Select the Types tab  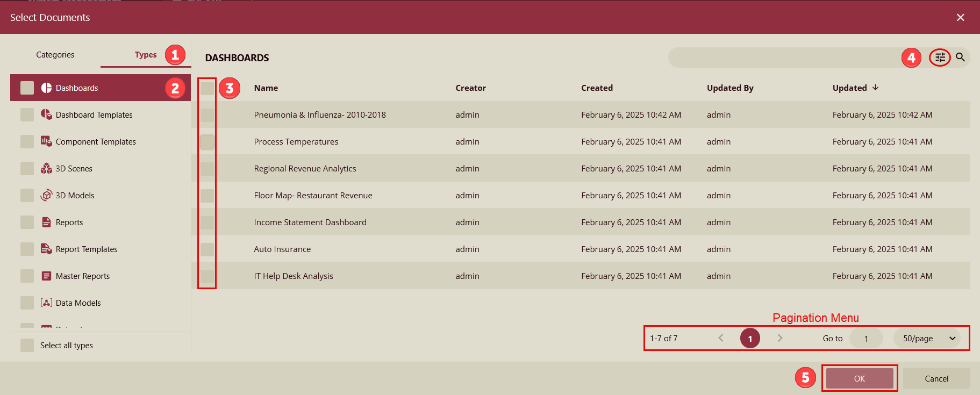[x=146, y=55]
